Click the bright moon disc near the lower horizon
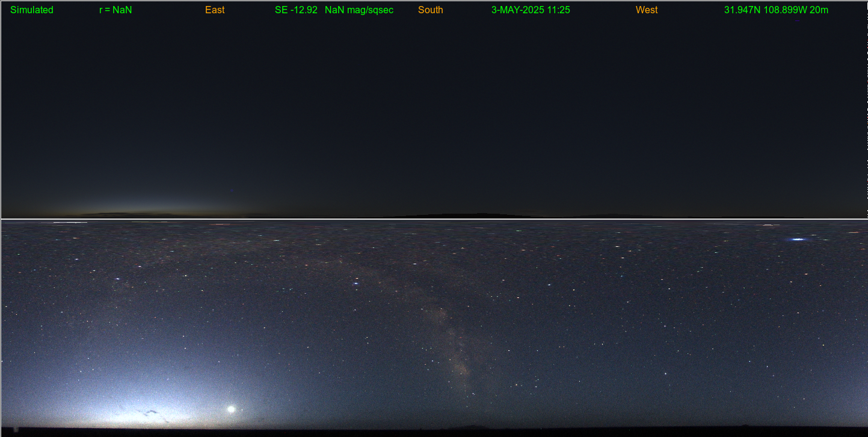This screenshot has height=437, width=868. coord(231,409)
